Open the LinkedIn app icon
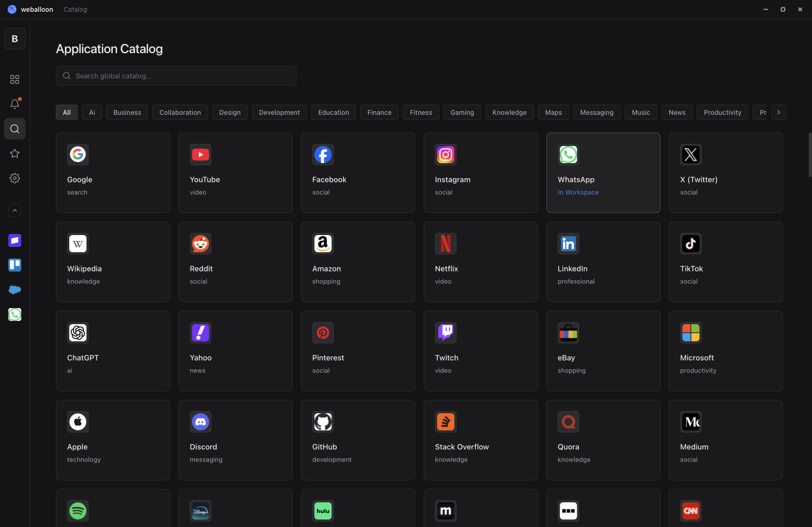The width and height of the screenshot is (812, 527). [x=568, y=244]
